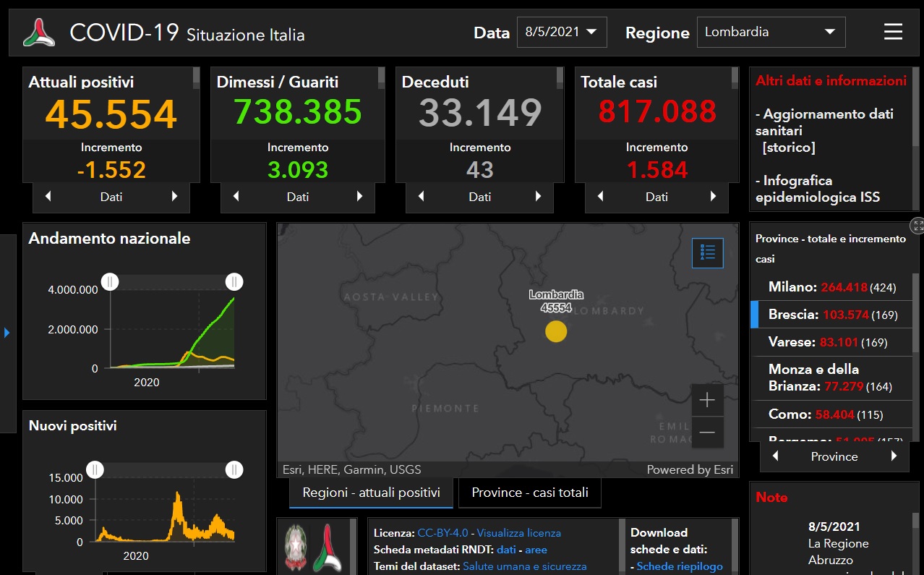Viewport: 924px width, 575px height.
Task: Click the yellow Lombardia marker on map
Action: (555, 331)
